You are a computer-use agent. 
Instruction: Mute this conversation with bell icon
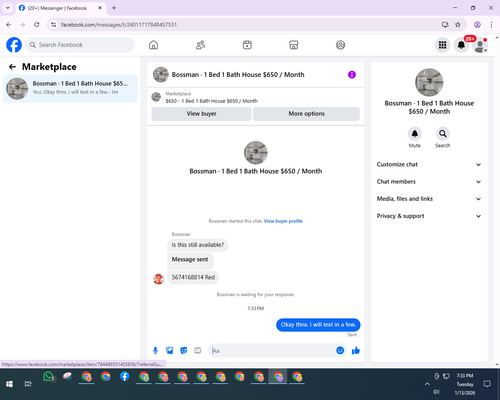(x=415, y=134)
